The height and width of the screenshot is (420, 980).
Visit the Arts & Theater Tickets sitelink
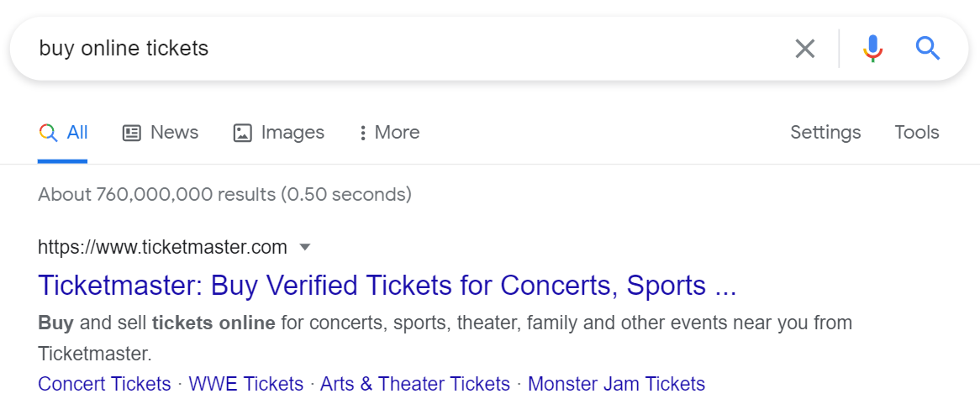[x=415, y=384]
